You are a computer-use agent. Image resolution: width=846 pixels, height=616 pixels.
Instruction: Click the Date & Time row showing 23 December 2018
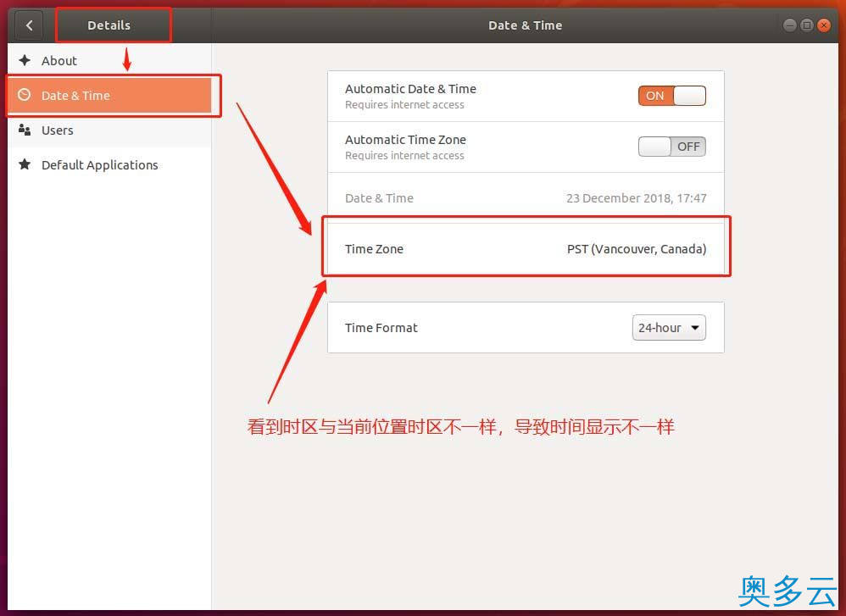(526, 198)
